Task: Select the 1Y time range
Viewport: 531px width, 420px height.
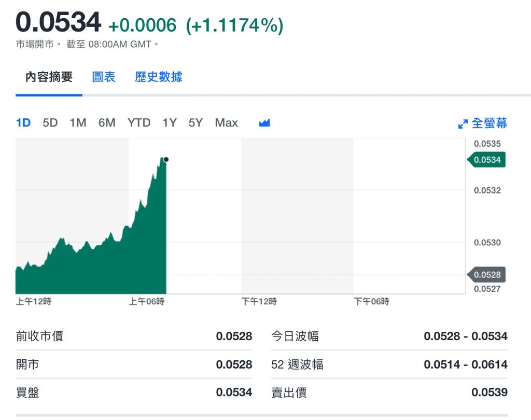Action: coord(169,122)
